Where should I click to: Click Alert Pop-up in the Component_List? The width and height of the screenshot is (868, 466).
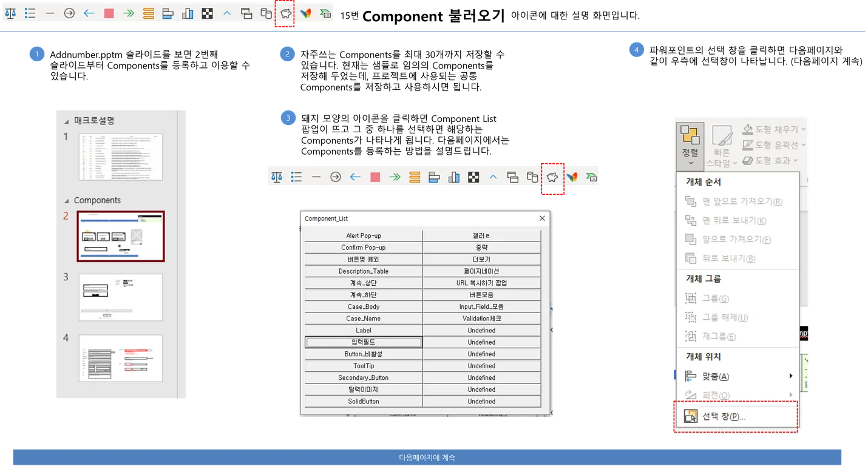[x=364, y=235]
